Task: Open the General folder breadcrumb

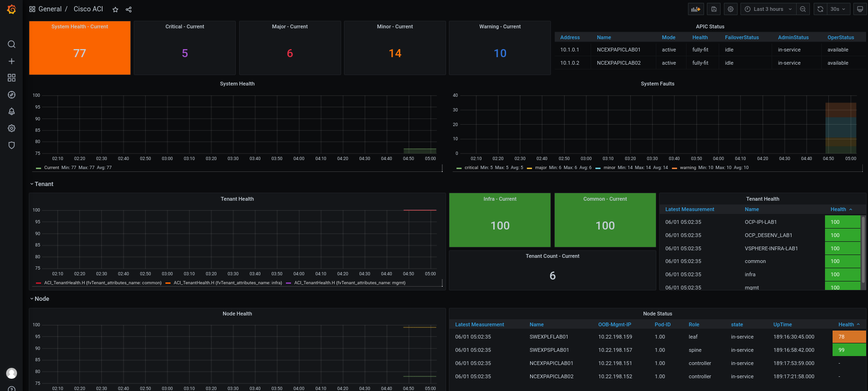Action: pos(50,9)
